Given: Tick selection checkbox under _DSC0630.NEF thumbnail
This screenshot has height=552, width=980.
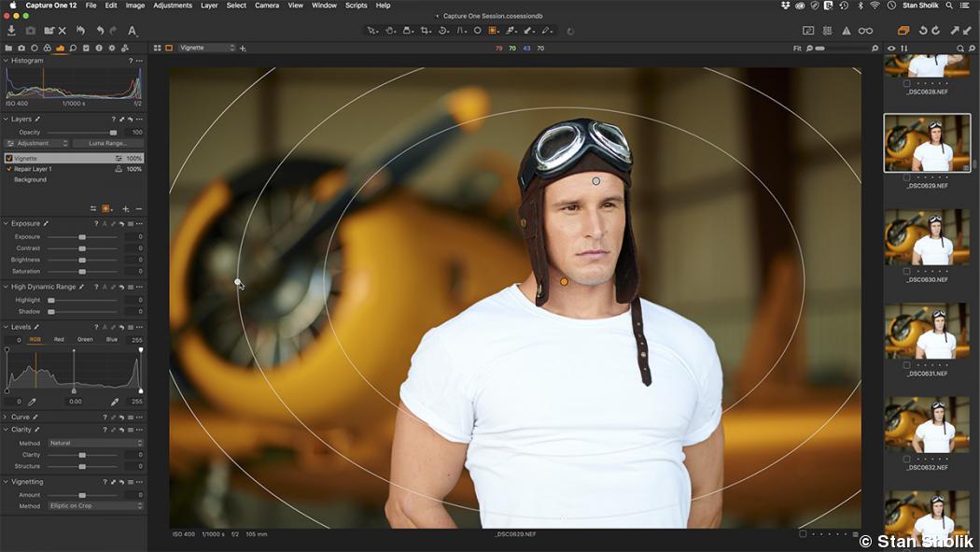Looking at the screenshot, I should (906, 271).
